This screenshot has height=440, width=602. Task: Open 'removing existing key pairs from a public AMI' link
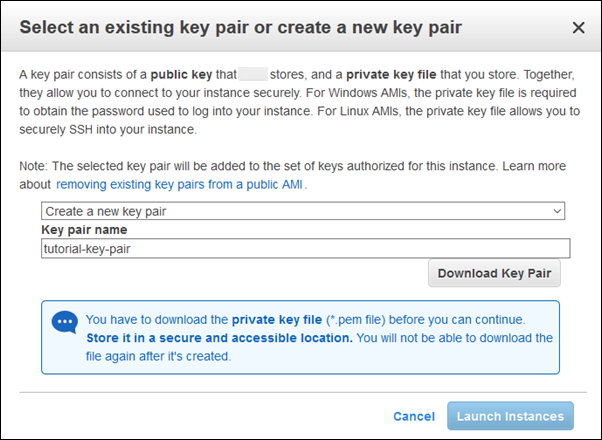(x=181, y=185)
